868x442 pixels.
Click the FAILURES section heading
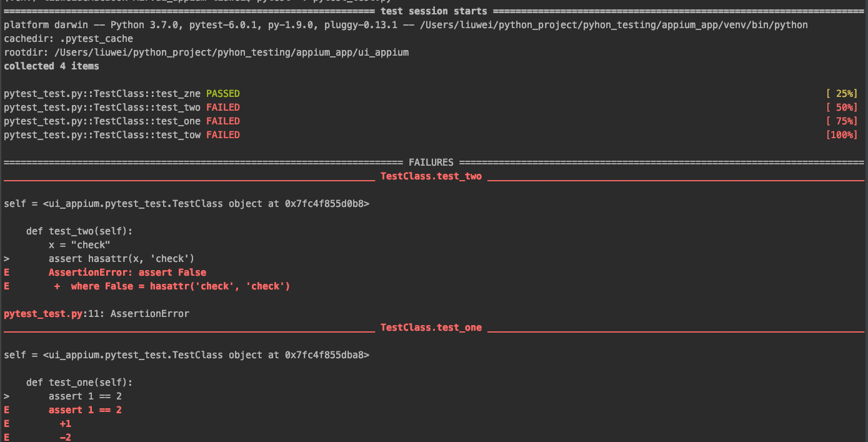pos(431,163)
